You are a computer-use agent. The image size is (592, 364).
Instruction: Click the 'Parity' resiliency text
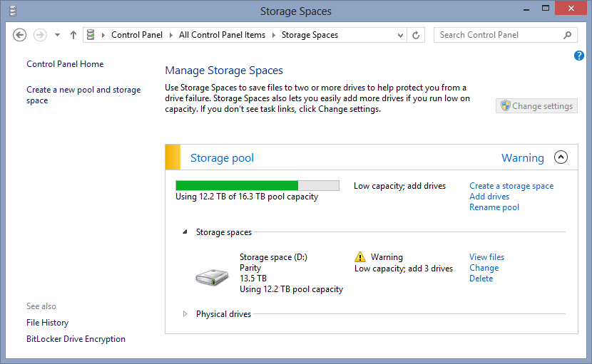click(x=250, y=268)
